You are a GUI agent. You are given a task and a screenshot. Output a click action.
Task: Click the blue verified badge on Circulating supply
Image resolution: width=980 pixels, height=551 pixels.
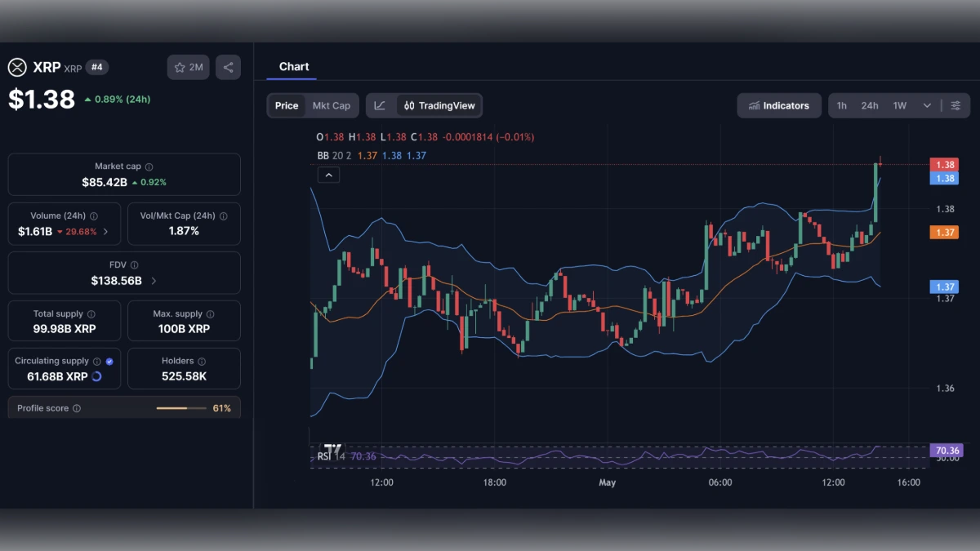[109, 361]
